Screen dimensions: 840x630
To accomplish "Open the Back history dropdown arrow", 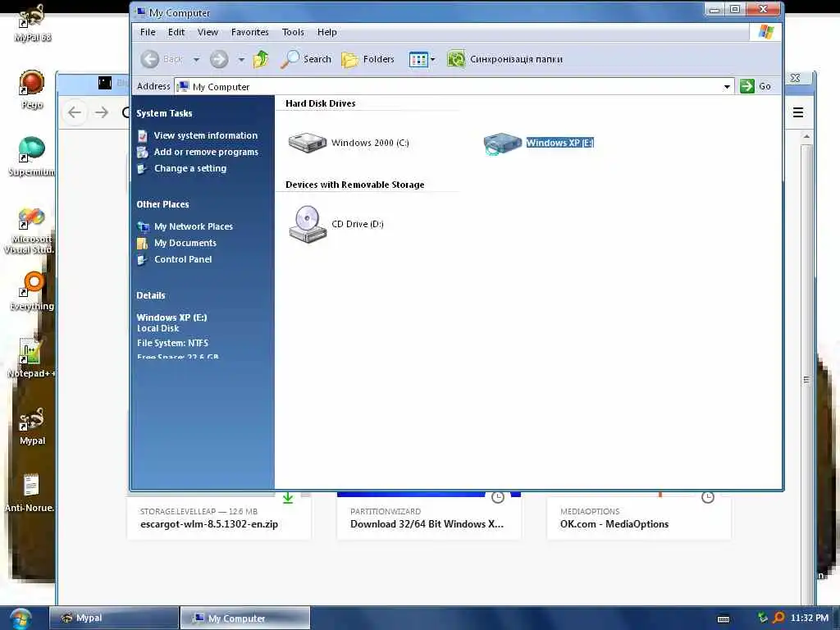I will pos(197,59).
